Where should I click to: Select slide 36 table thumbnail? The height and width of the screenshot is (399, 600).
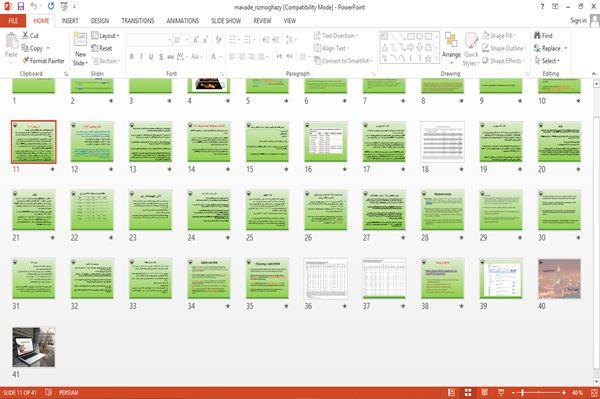[326, 279]
